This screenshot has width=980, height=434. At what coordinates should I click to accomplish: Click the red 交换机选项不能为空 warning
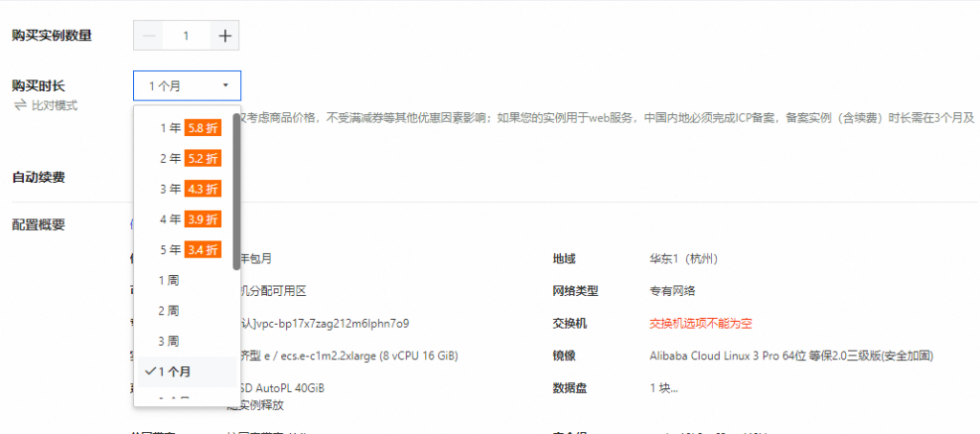tap(700, 324)
